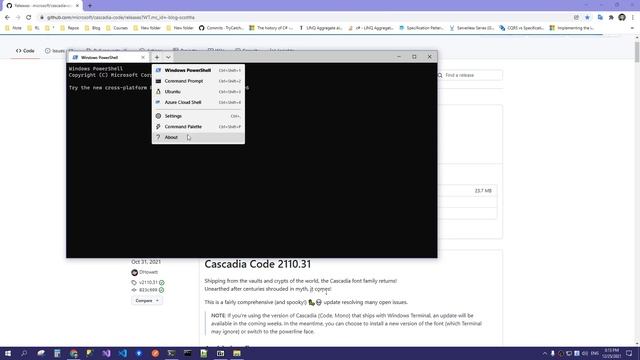Click the v2110.31 tag link
The image size is (640, 360).
148,282
